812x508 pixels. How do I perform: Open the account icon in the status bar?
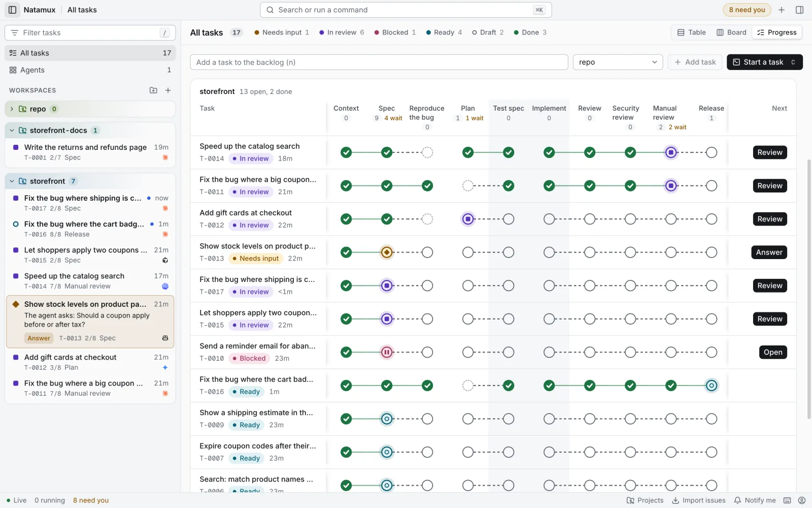[802, 500]
